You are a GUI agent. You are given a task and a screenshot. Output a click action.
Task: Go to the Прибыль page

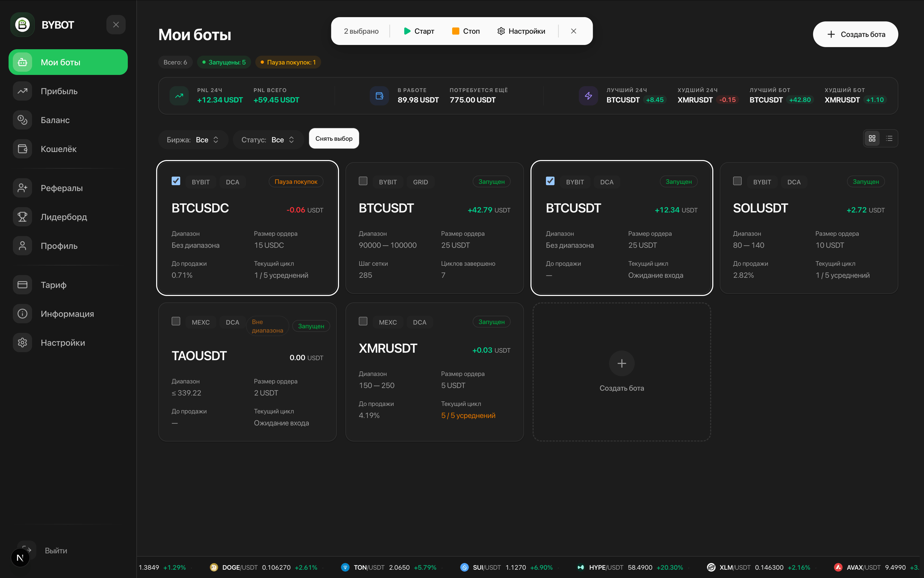pyautogui.click(x=68, y=91)
